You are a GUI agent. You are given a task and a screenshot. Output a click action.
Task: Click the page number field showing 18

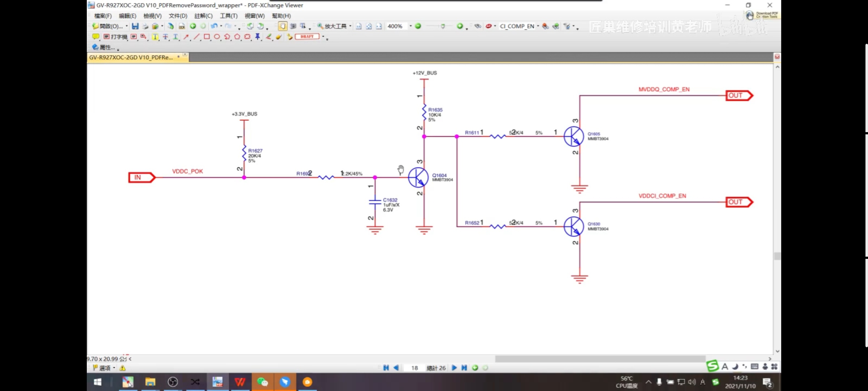(414, 368)
